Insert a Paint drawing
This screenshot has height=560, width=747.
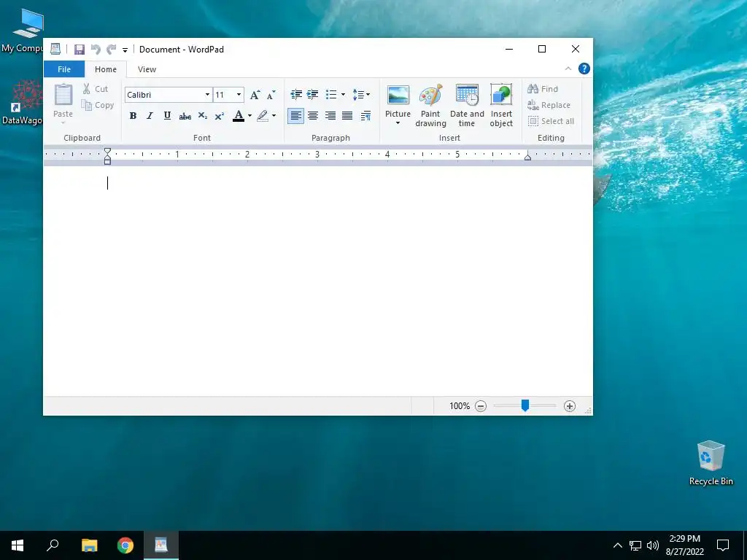[430, 105]
